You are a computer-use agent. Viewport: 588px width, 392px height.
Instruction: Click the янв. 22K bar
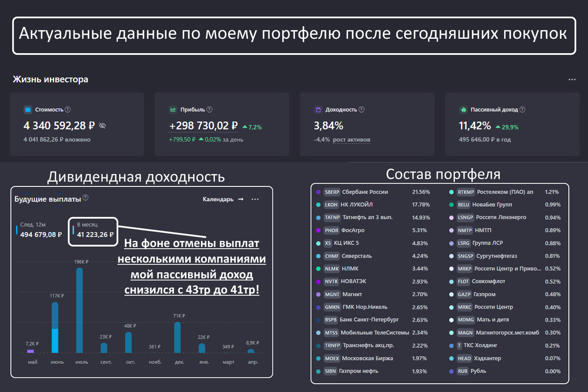[x=202, y=348]
